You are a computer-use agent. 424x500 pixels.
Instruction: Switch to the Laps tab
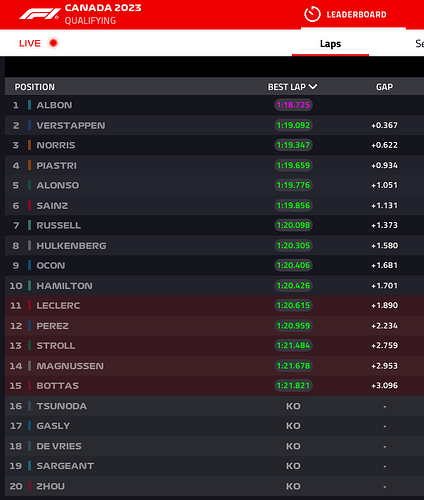pos(330,44)
